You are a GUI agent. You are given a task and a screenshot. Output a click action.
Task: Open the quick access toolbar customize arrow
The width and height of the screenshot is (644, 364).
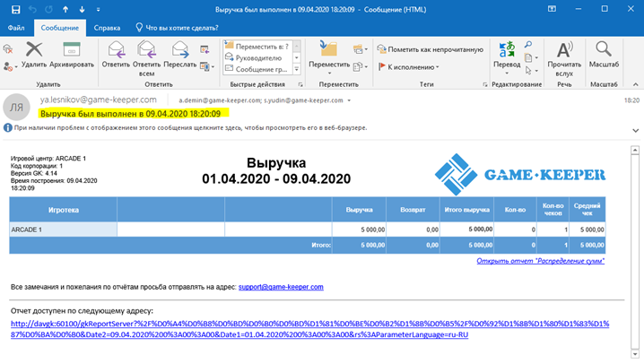click(98, 10)
